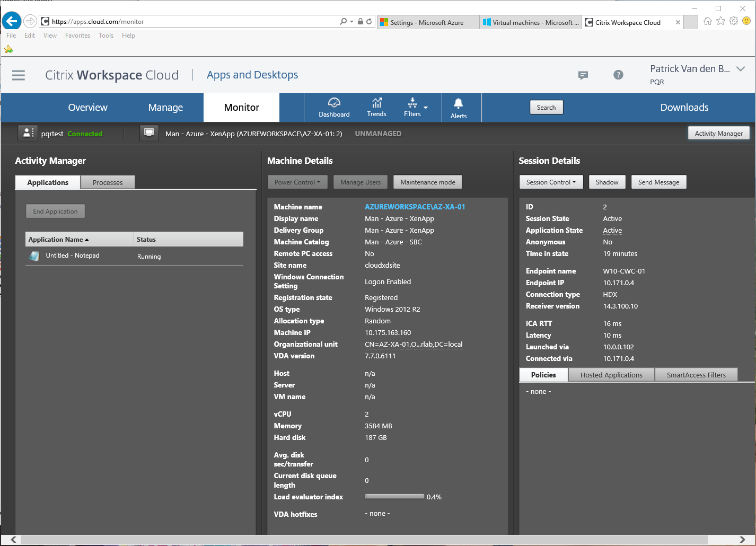Click the Send Message button
Screen dimensions: 756x546
point(658,182)
